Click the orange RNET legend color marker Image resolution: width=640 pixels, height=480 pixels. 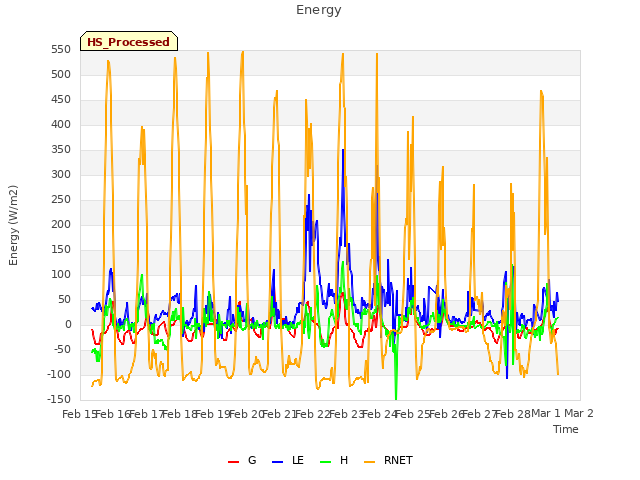click(x=369, y=462)
